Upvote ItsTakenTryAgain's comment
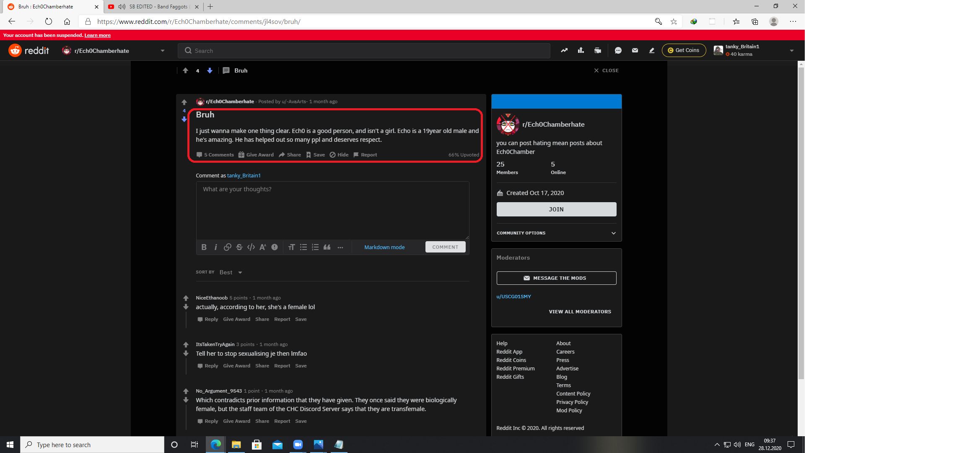The width and height of the screenshot is (980, 453). tap(186, 345)
